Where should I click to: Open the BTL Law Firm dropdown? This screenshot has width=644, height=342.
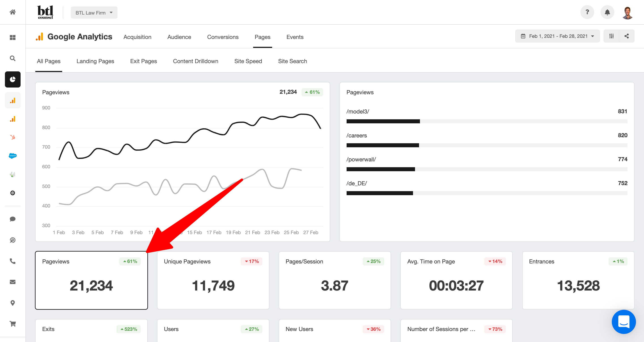click(x=94, y=13)
